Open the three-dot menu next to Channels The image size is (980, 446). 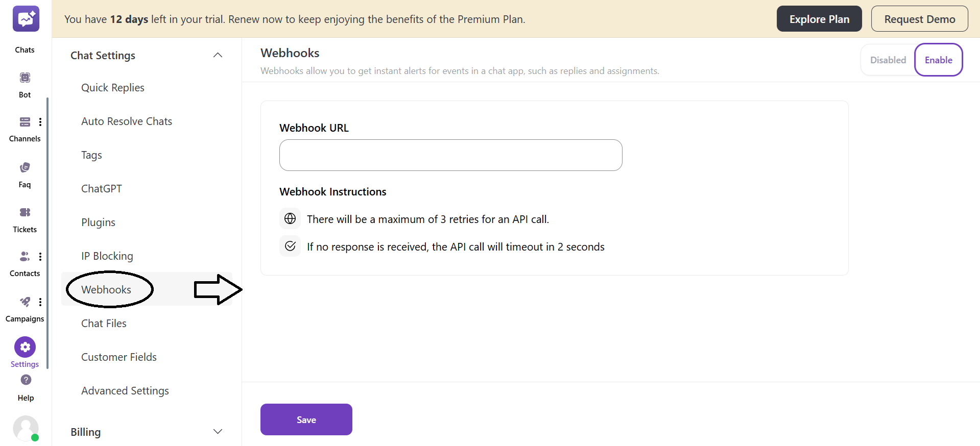point(40,122)
